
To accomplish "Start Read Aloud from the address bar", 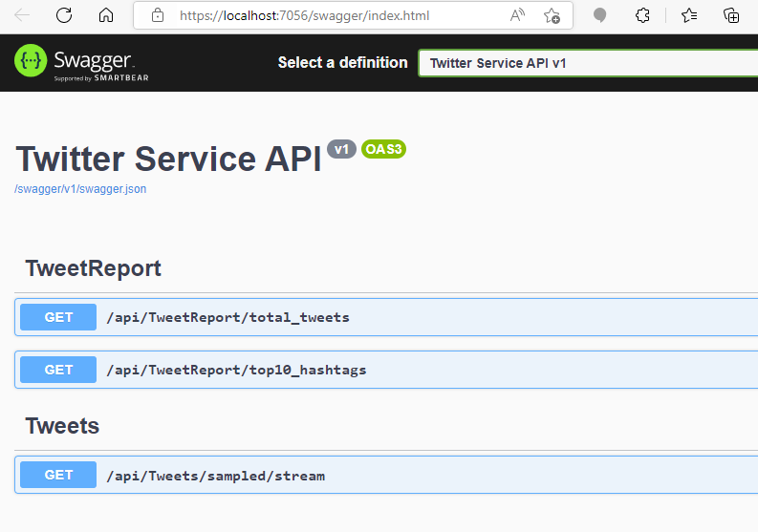I will tap(517, 15).
